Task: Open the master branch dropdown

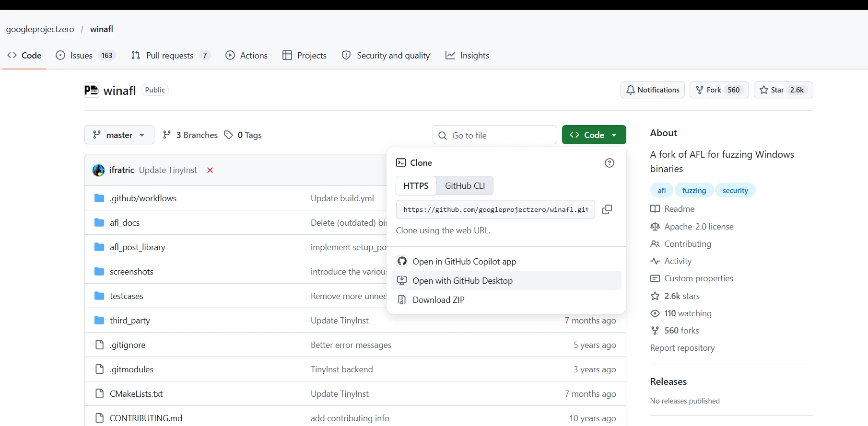Action: click(119, 135)
